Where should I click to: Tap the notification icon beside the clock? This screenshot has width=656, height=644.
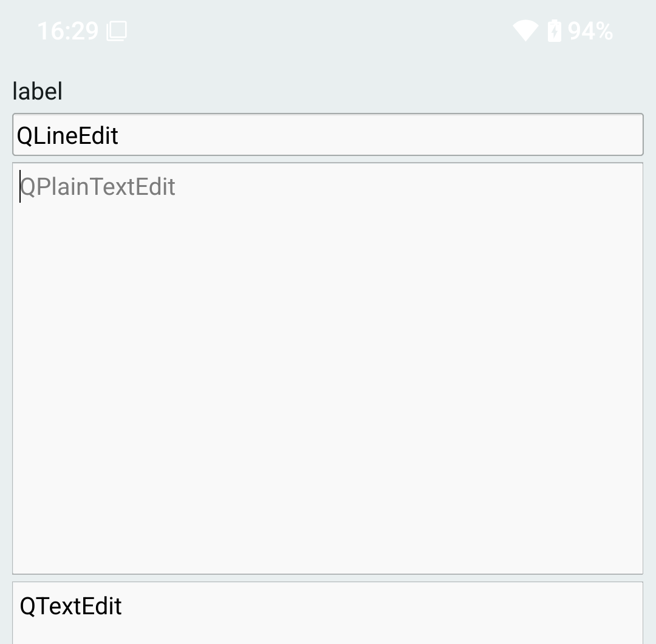[117, 31]
